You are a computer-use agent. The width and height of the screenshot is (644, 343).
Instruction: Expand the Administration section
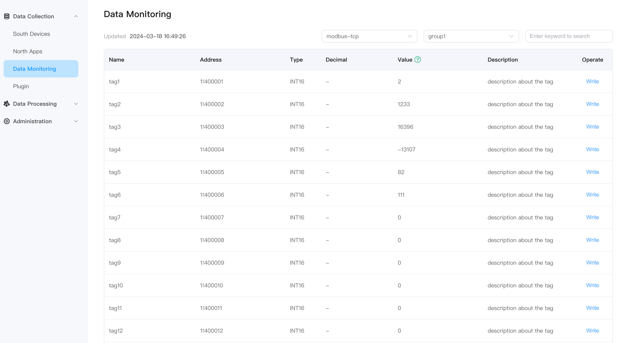point(76,121)
